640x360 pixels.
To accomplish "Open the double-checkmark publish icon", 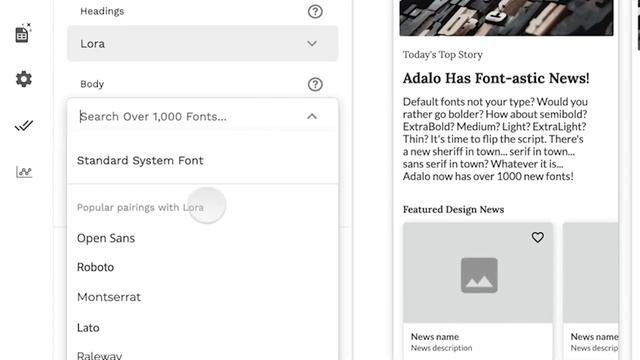I will (x=24, y=126).
